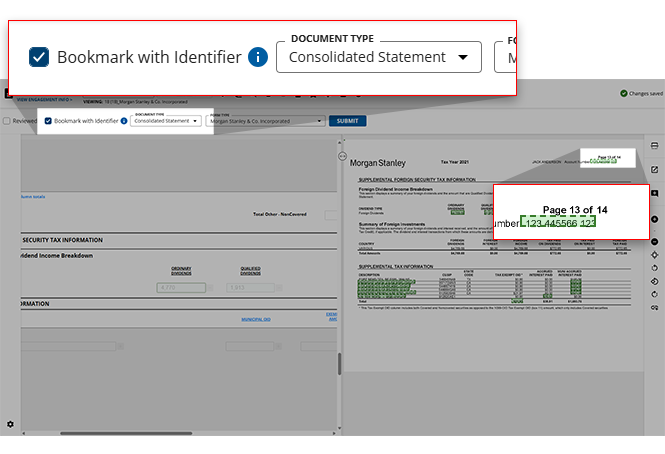Click the MUNICIPAL OID column link
This screenshot has height=454, width=665.
(256, 319)
